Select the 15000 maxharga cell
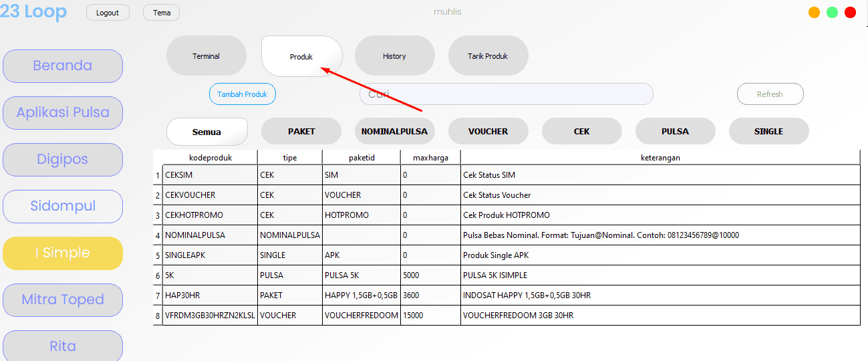 pyautogui.click(x=430, y=316)
